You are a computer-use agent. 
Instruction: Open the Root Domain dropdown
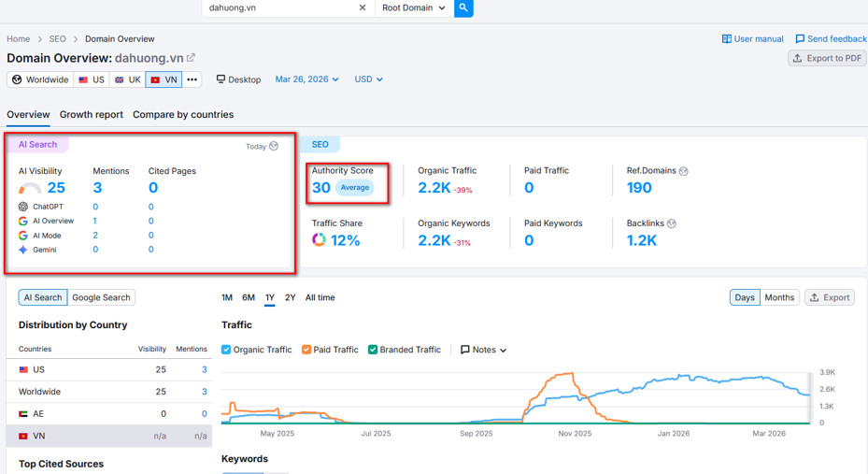[414, 8]
